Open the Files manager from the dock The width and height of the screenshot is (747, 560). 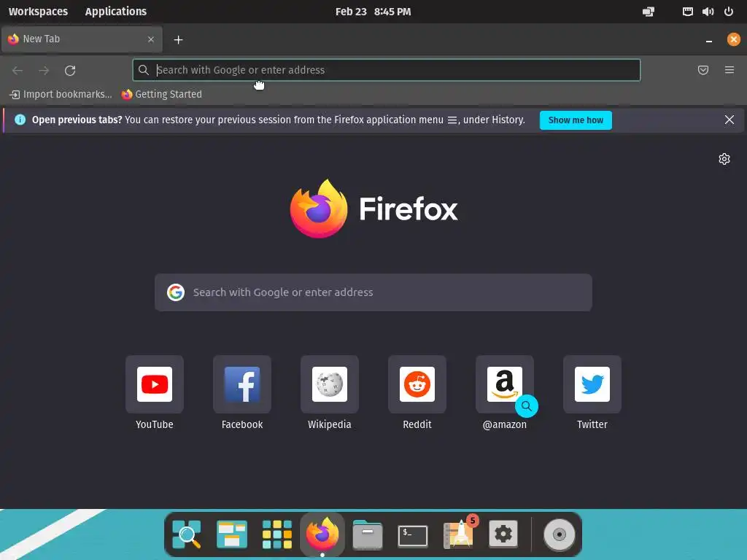(368, 534)
